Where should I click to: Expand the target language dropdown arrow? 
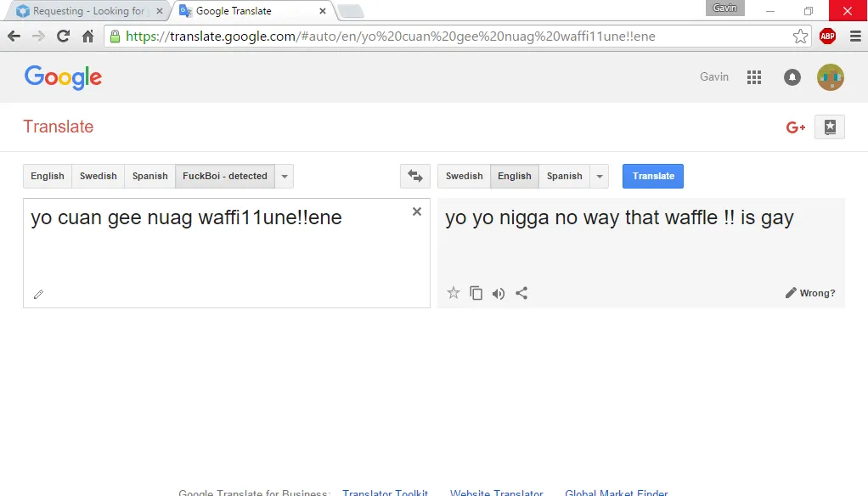(599, 176)
